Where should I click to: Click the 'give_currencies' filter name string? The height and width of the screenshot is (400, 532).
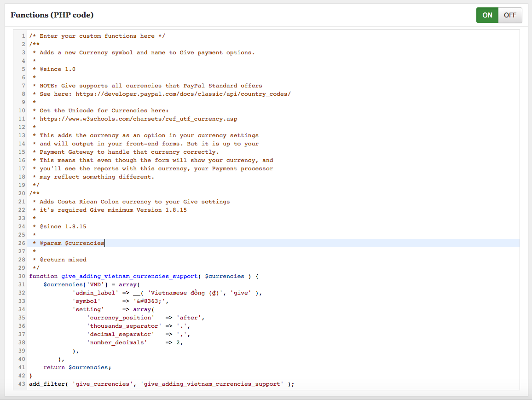tap(103, 384)
